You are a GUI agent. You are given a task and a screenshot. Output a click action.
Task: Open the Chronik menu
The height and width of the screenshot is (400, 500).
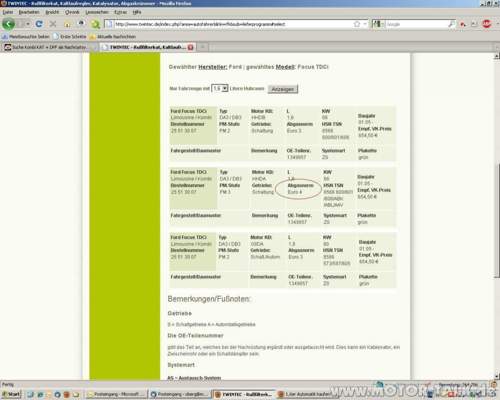click(72, 12)
